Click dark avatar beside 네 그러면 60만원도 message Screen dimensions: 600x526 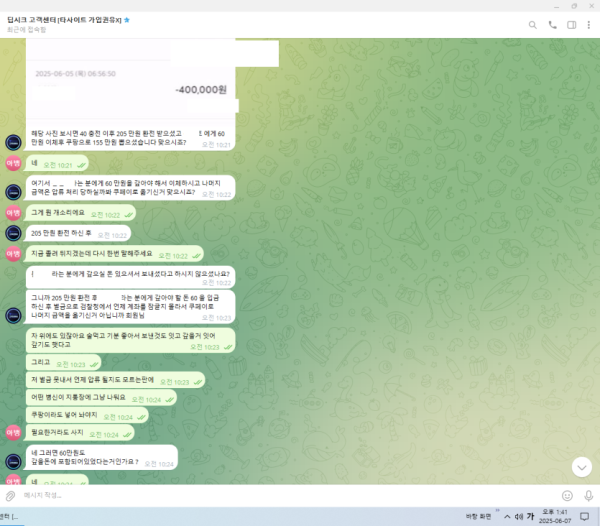click(x=13, y=462)
